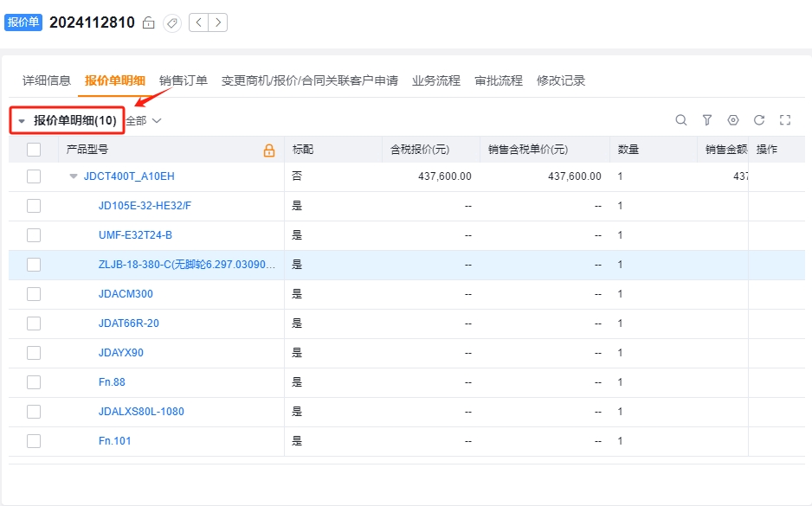Open the JD105E-32-HE32/F product link

(x=145, y=206)
